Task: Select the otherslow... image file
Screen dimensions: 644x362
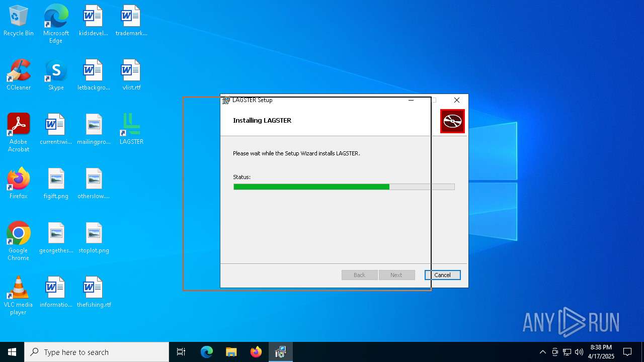Action: click(x=93, y=184)
